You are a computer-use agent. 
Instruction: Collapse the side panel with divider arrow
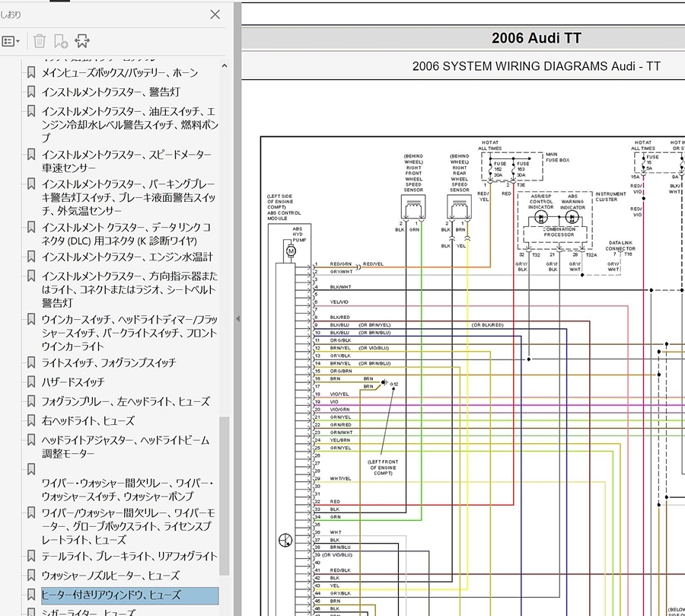click(x=237, y=319)
